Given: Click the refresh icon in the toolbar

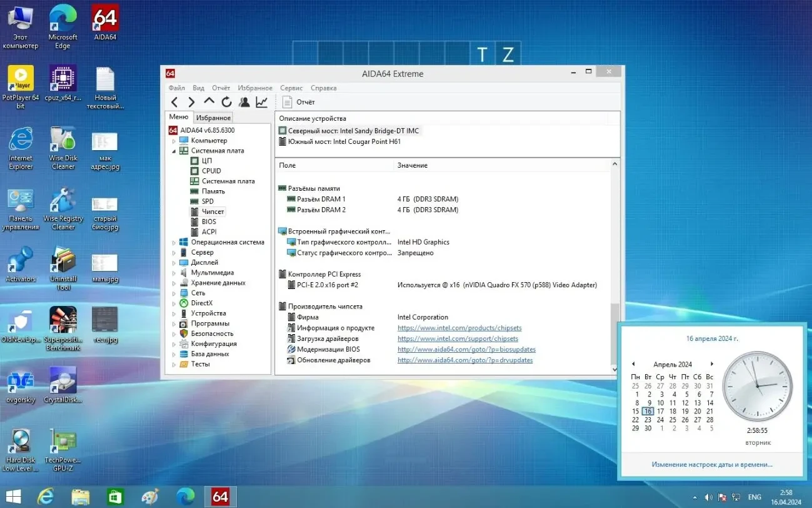Looking at the screenshot, I should 226,101.
